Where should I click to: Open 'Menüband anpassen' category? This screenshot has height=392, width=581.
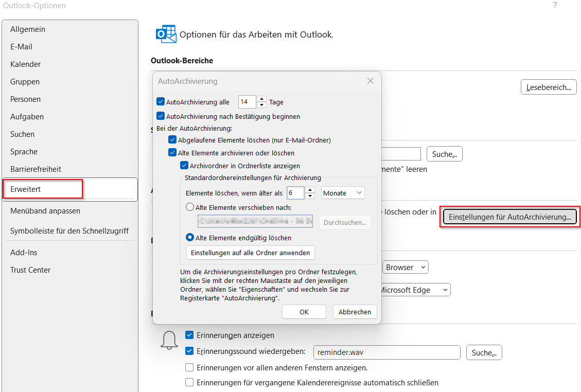tap(45, 211)
